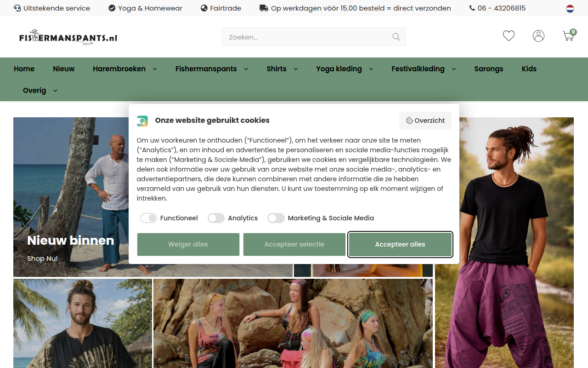Open the cookie Overzicht button
The image size is (588, 368).
[x=425, y=121]
